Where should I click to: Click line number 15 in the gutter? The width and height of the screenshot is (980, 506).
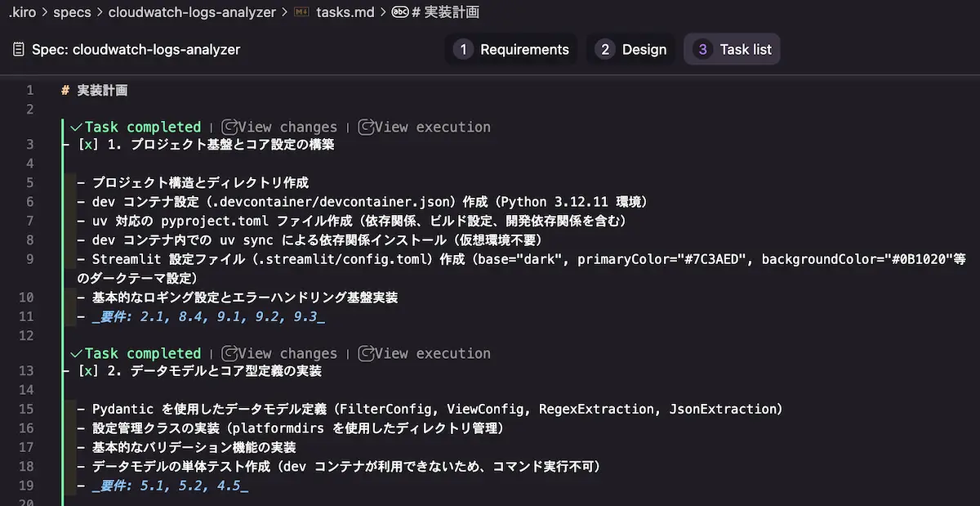coord(26,409)
